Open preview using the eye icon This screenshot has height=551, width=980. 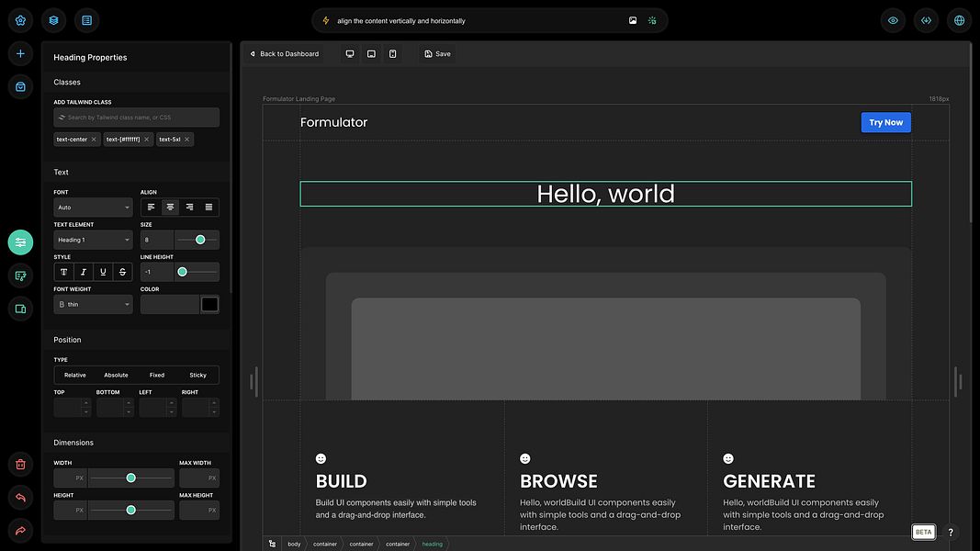pyautogui.click(x=891, y=19)
